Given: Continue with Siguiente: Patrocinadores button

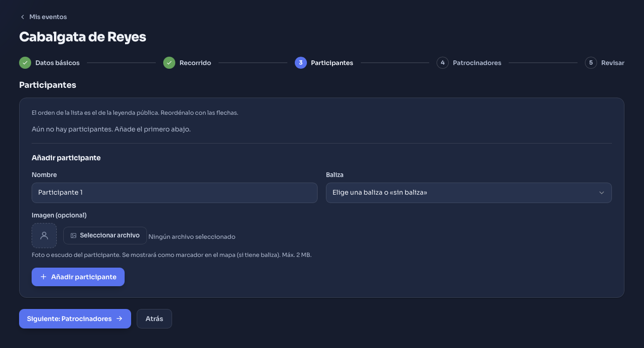Looking at the screenshot, I should [x=75, y=319].
